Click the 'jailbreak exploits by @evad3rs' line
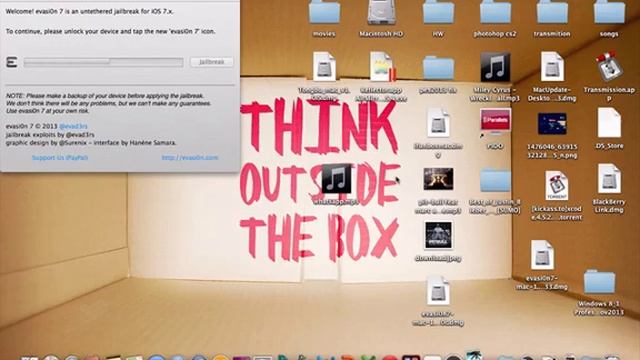 pyautogui.click(x=50, y=135)
